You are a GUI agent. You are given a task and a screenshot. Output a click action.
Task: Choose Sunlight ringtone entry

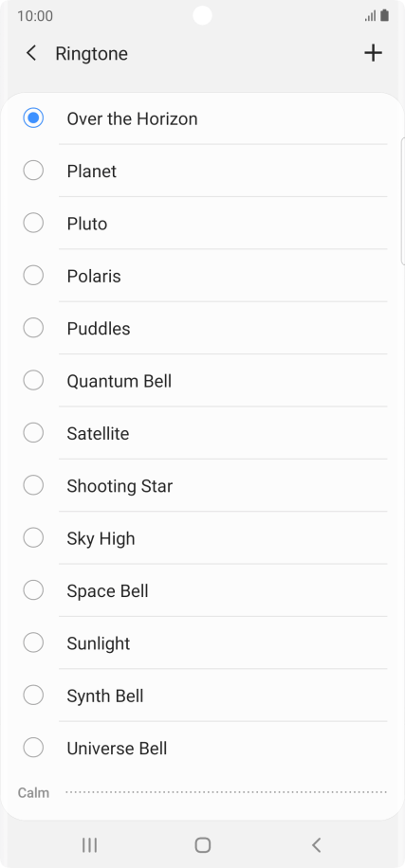point(203,643)
